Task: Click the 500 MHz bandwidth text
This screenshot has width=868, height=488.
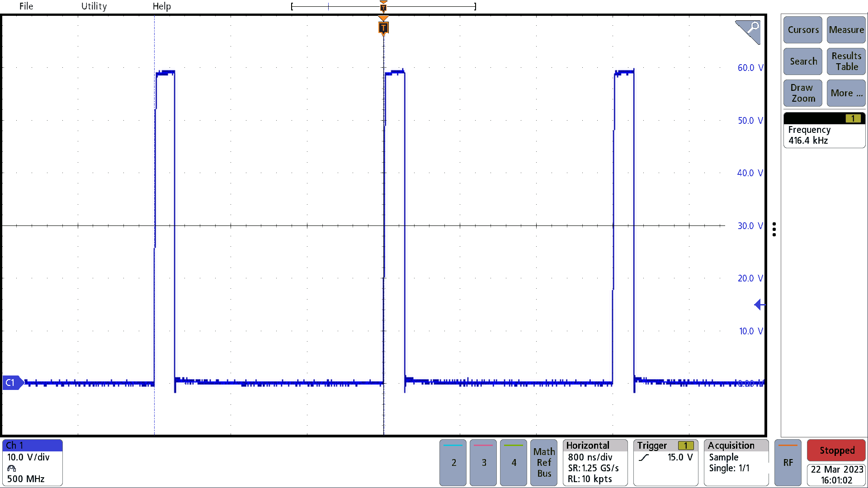Action: pos(26,479)
